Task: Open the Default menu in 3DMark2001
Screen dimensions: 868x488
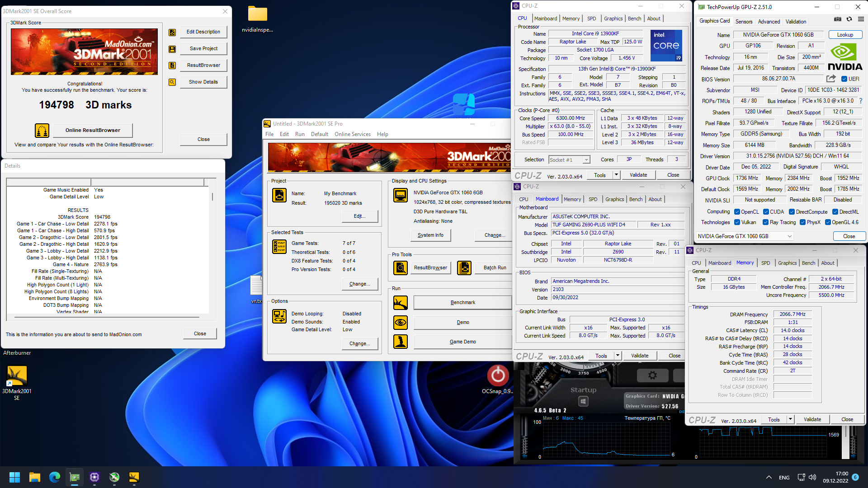Action: tap(320, 134)
